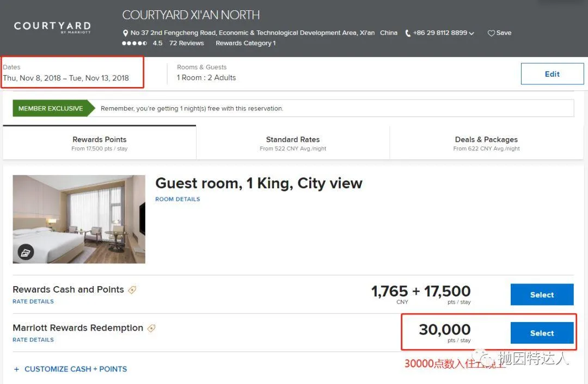This screenshot has width=588, height=384.
Task: Open the Deals & Packages tab
Action: [486, 143]
